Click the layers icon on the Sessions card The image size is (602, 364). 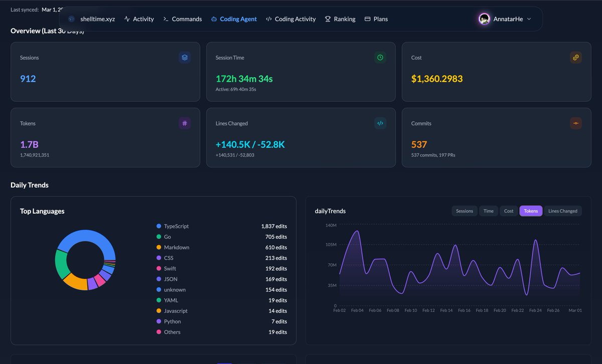pyautogui.click(x=184, y=57)
